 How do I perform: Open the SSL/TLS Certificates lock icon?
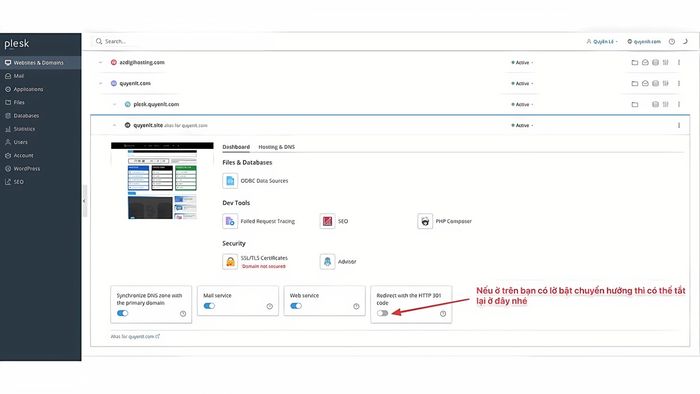click(x=230, y=261)
